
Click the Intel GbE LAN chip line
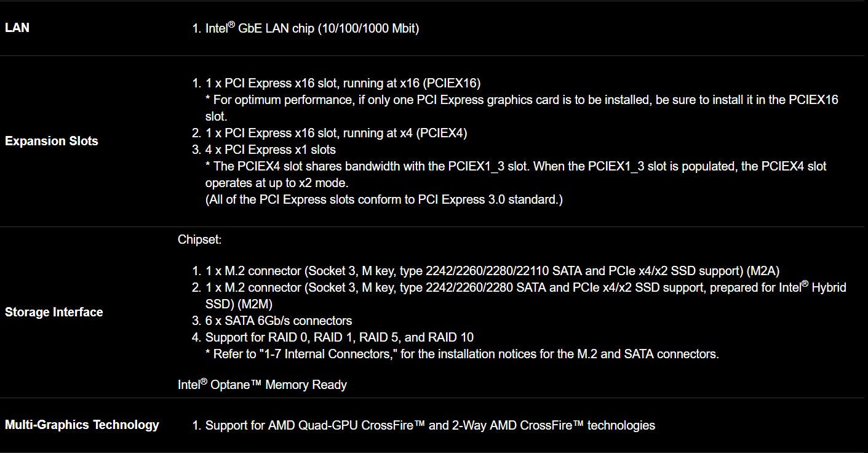pyautogui.click(x=312, y=28)
